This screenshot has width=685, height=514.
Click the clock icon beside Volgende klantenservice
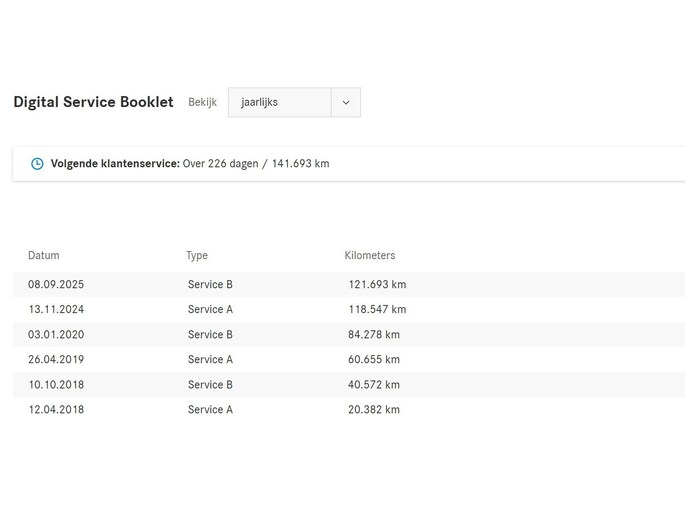point(37,164)
